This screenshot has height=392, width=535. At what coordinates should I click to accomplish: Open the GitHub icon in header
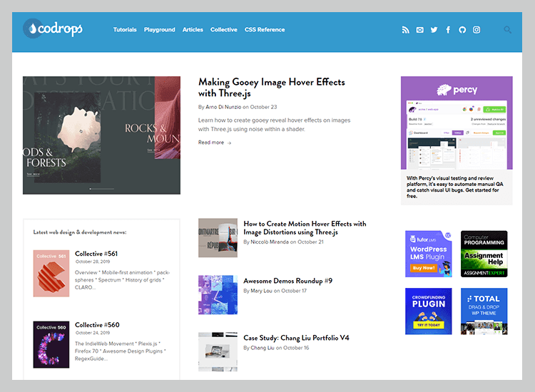coord(462,30)
